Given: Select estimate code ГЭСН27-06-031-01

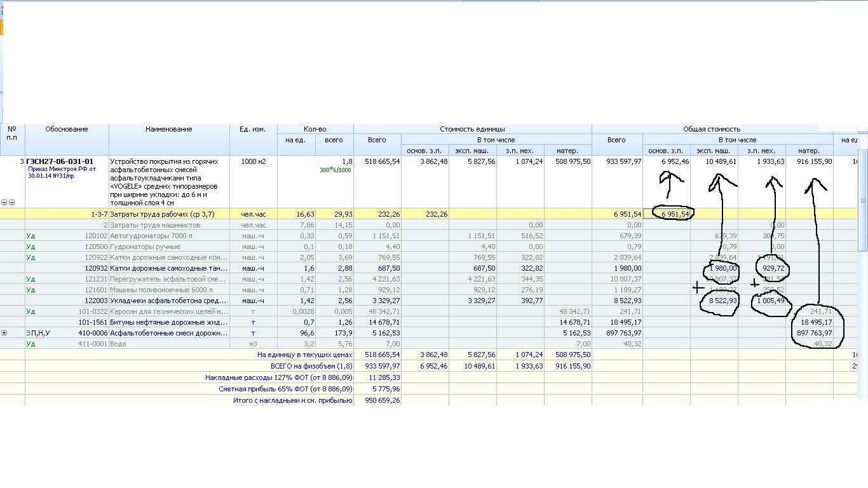Looking at the screenshot, I should pos(60,161).
